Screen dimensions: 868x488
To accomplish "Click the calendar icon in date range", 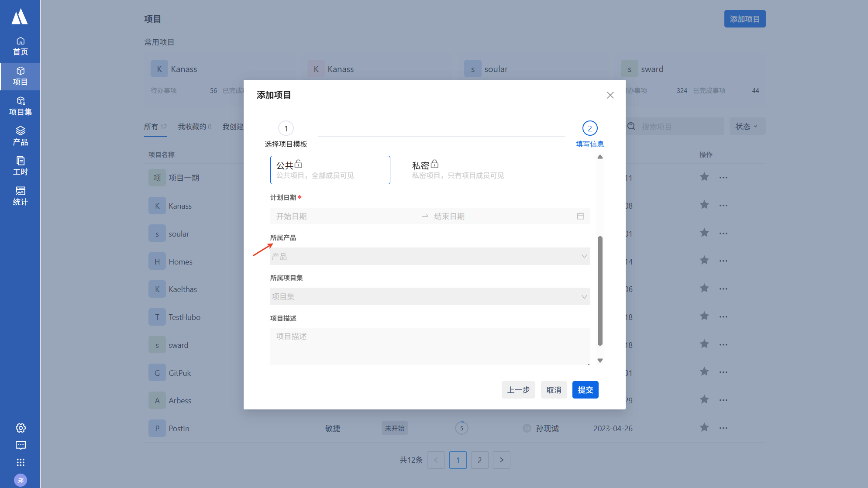I will coord(580,216).
